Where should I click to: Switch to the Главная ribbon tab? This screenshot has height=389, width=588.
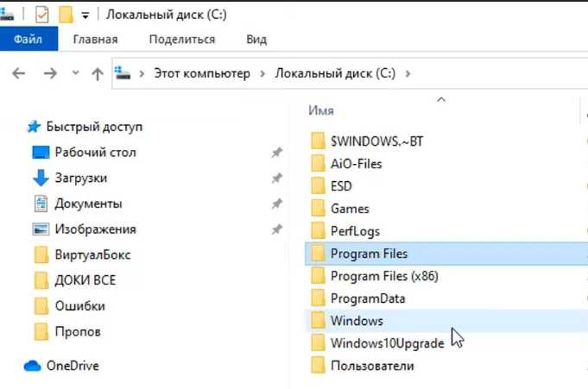95,40
